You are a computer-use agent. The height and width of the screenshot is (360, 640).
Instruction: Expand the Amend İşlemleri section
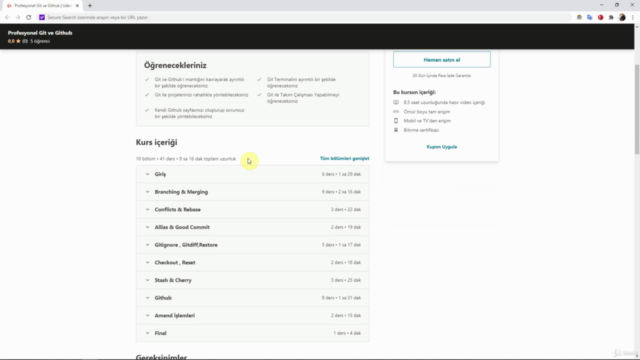[253, 316]
